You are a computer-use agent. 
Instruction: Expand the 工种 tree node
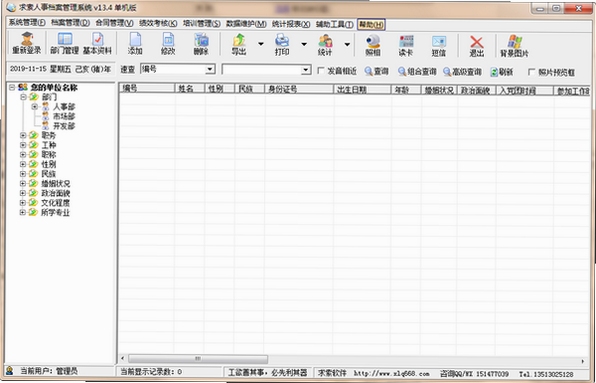click(x=23, y=145)
